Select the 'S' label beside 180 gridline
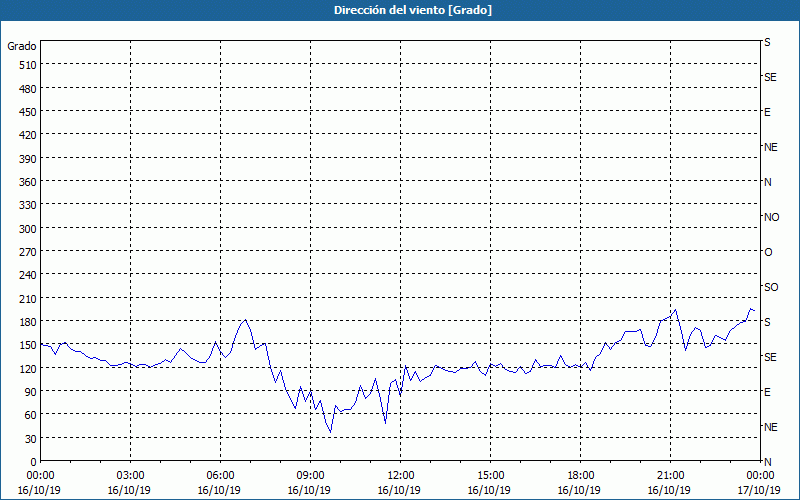 (x=767, y=322)
